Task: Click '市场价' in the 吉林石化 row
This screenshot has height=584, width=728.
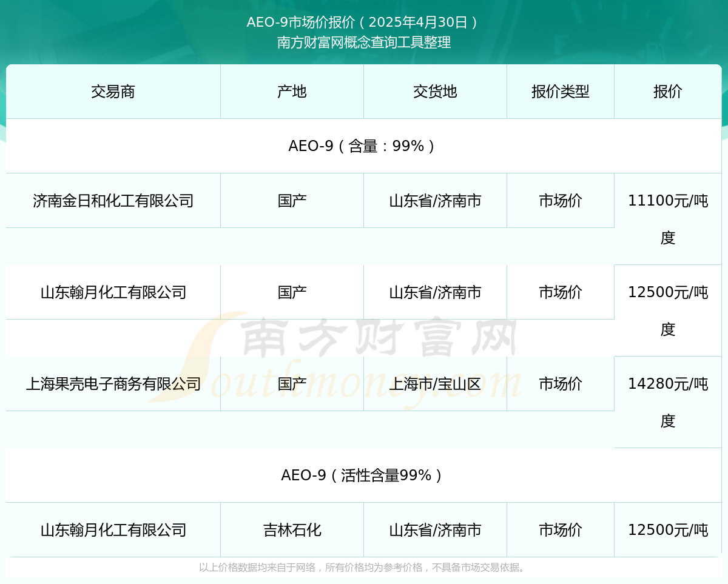Action: pos(561,530)
